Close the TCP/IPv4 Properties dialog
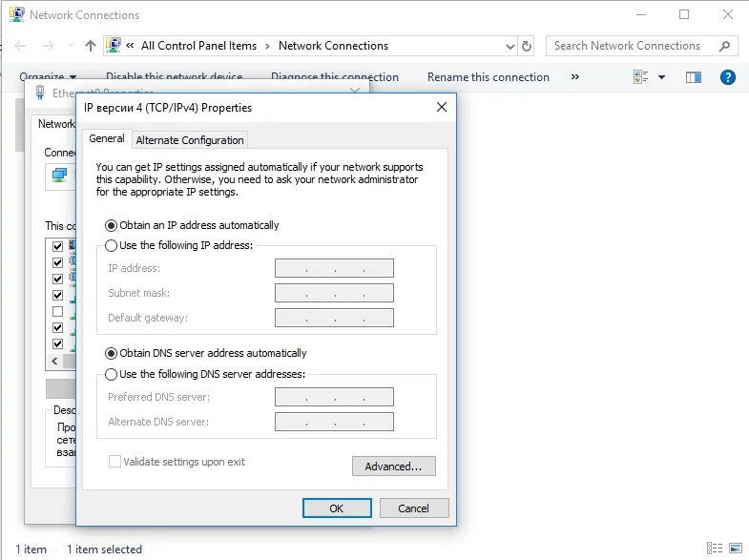Viewport: 749px width, 560px height. click(x=442, y=107)
